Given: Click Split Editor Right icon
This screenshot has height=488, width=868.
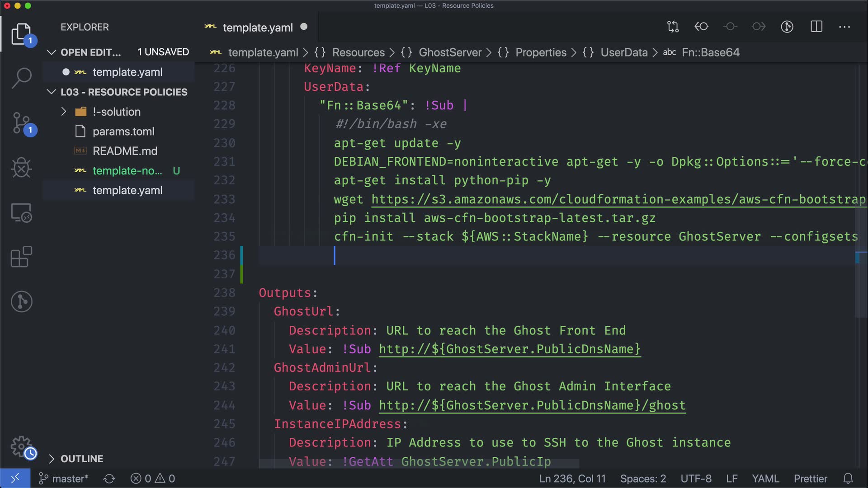Looking at the screenshot, I should point(816,27).
